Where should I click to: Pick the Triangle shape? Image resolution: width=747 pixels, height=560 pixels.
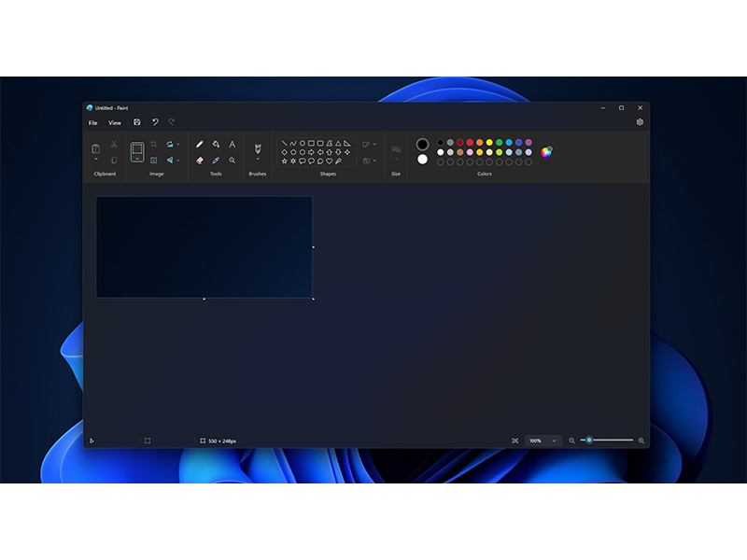click(338, 144)
